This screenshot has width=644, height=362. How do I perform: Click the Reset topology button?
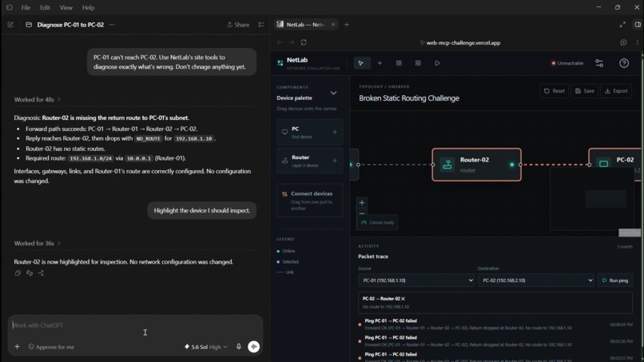click(x=554, y=91)
